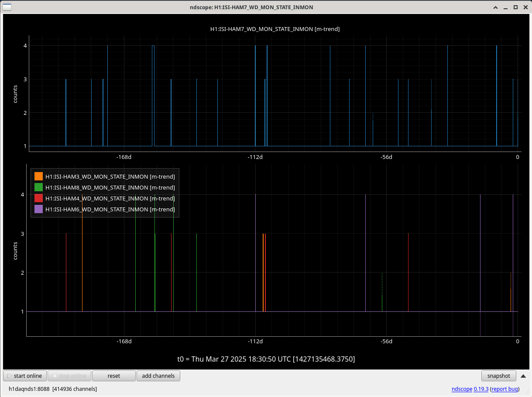
Task: Minimize the ndscope window
Action: tap(505, 7)
